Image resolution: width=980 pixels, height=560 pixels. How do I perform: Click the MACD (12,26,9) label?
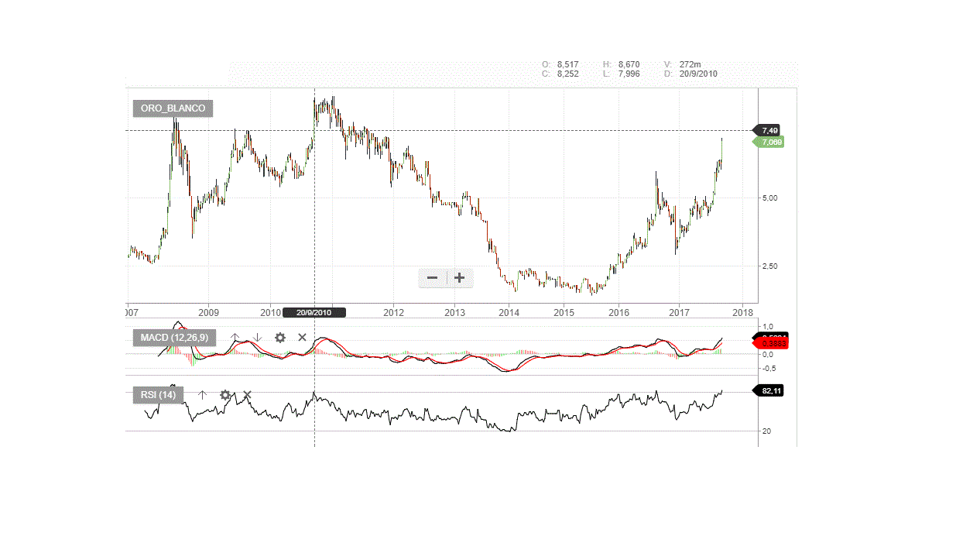[x=174, y=338]
